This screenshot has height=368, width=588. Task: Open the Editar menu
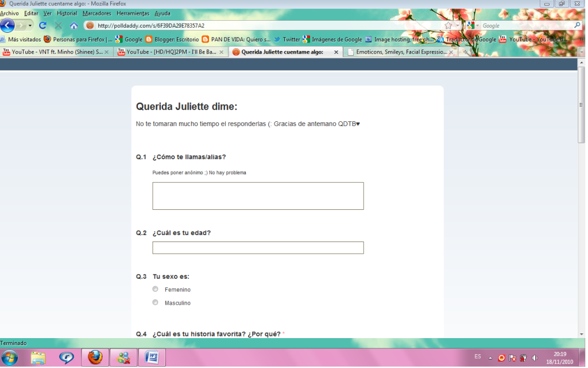31,13
